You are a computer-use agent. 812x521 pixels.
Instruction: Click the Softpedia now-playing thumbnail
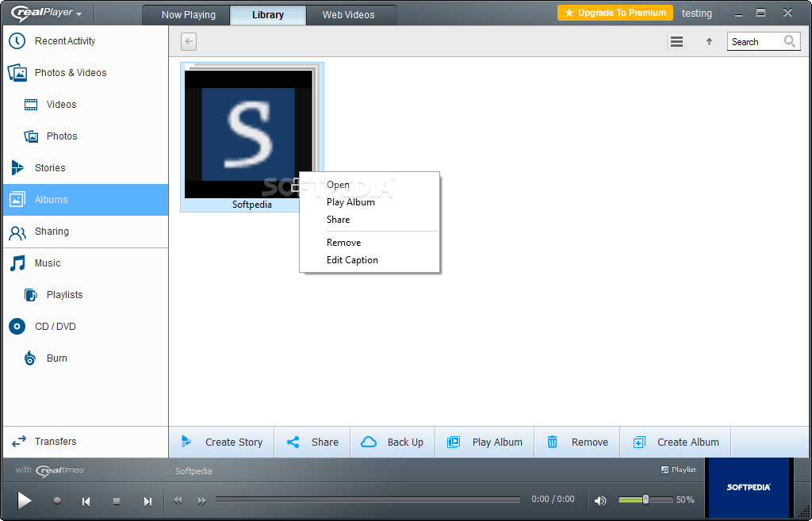point(749,488)
